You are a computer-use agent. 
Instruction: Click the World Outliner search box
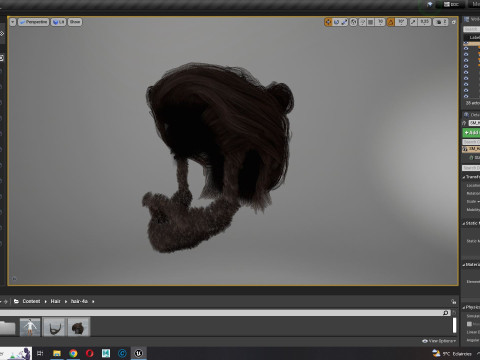pyautogui.click(x=471, y=29)
